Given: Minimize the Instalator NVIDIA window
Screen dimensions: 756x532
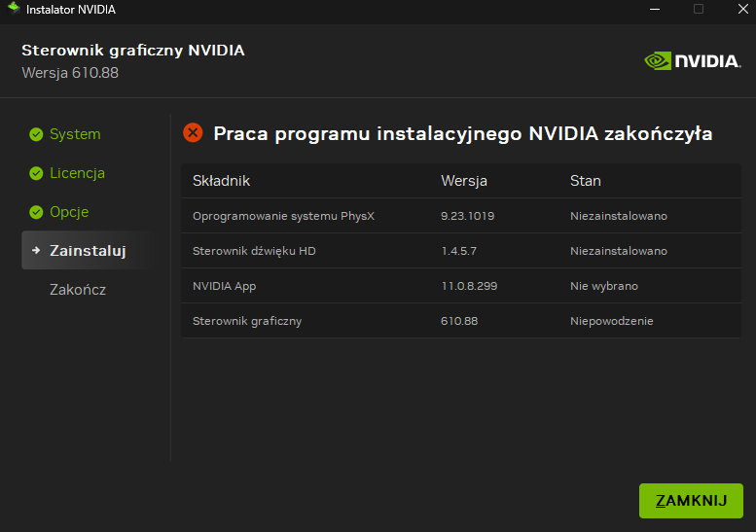Looking at the screenshot, I should [654, 9].
